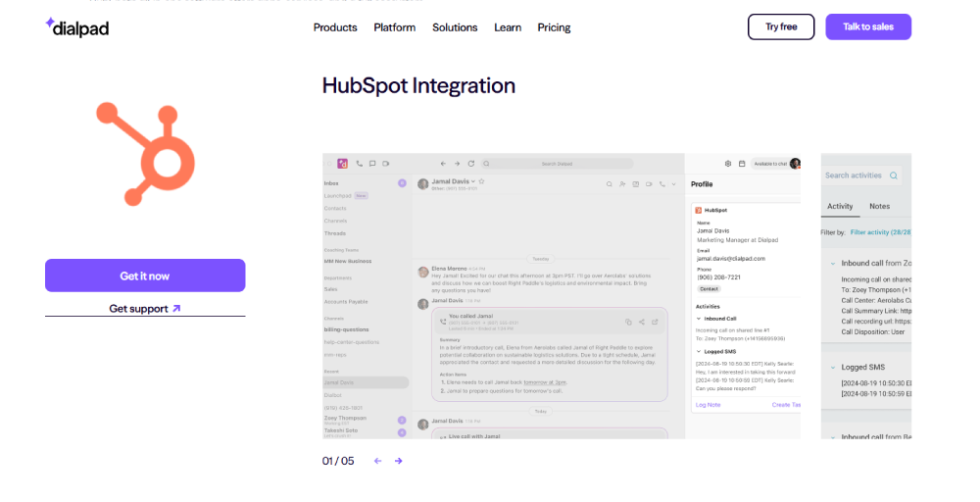Viewport: 980px width, 502px height.
Task: Select the billing-questions channel
Action: 346,329
